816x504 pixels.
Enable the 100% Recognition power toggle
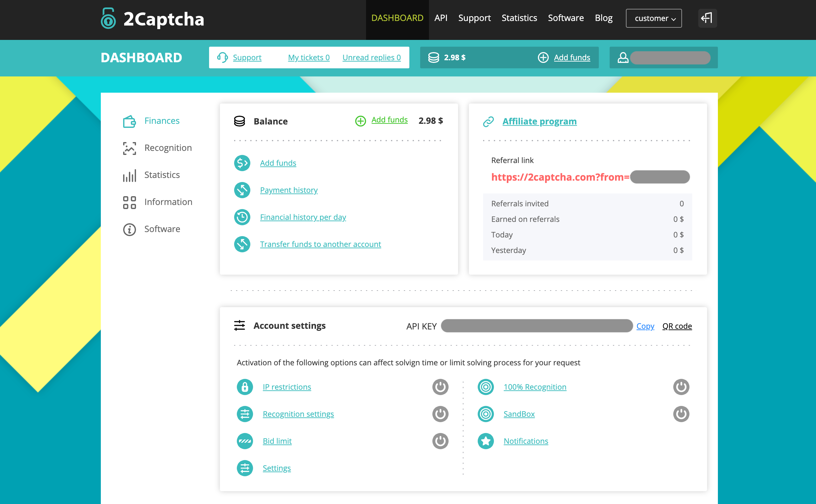681,387
